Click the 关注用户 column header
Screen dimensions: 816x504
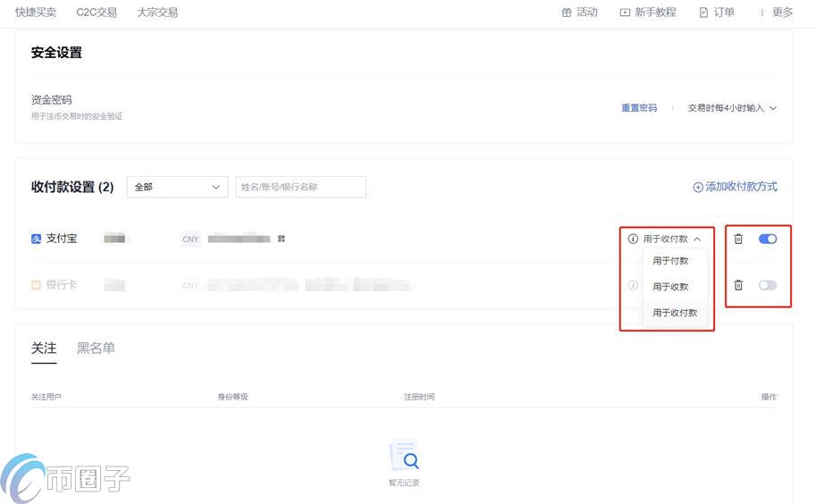(x=46, y=397)
